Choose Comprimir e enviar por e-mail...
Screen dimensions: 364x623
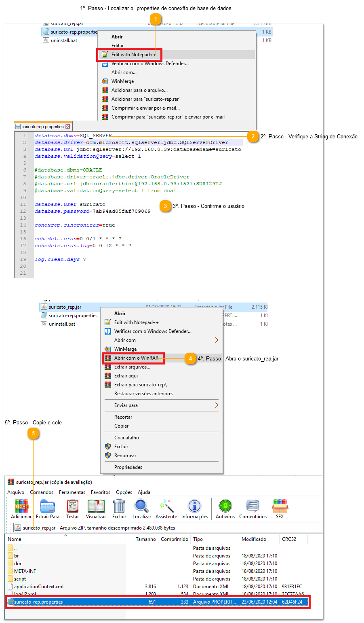point(145,108)
